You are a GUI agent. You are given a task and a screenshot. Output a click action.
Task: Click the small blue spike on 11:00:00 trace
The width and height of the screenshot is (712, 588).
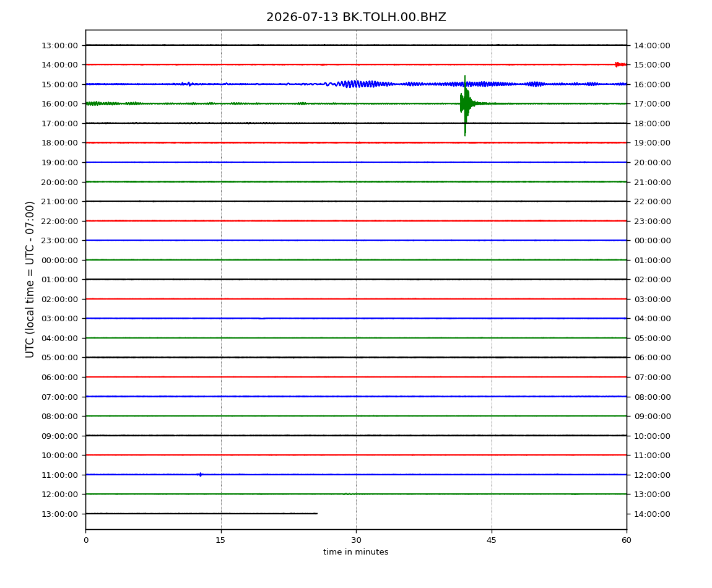point(200,475)
